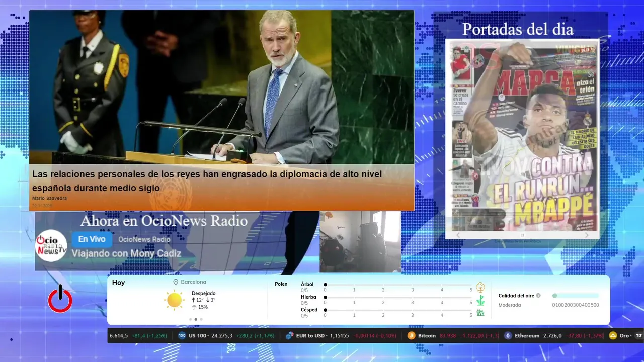644x362 pixels.
Task: Click the 1,15155 EUR to USD value
Action: coord(340,336)
